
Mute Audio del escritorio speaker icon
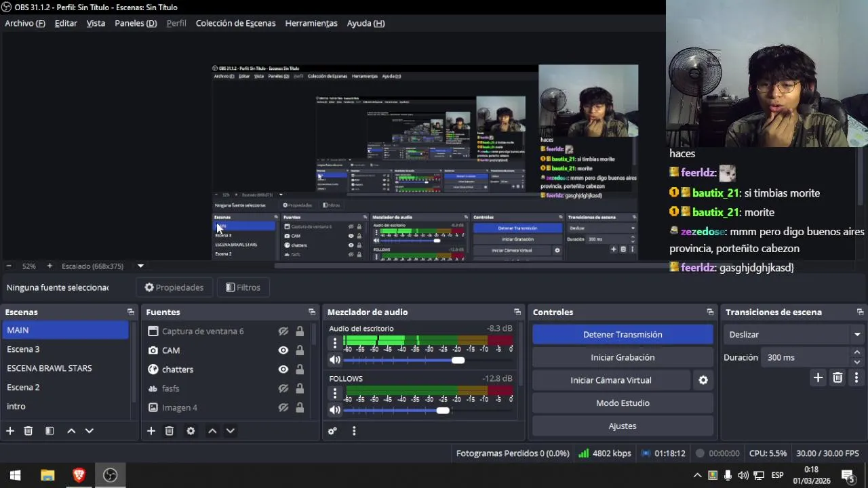(335, 360)
